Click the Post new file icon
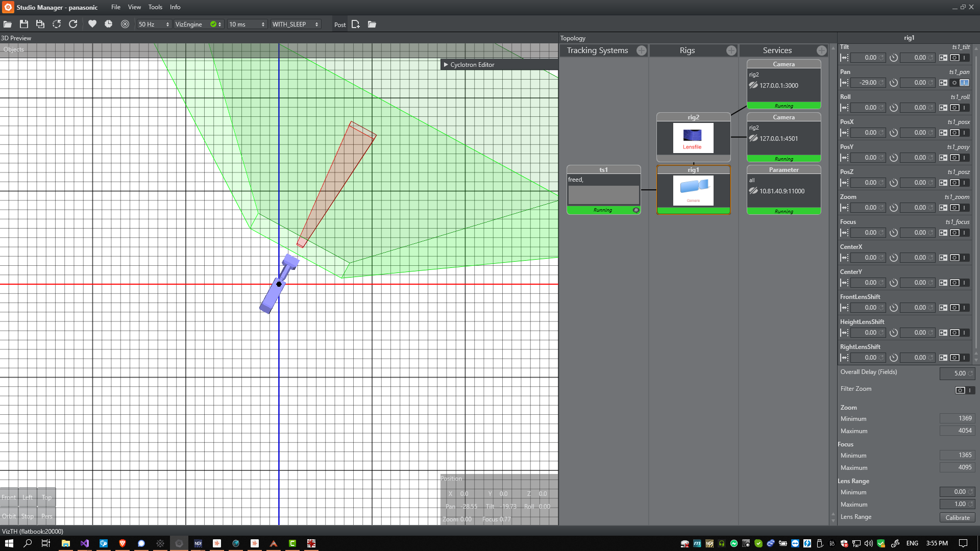Screen dimensions: 980x551 (x=356, y=24)
